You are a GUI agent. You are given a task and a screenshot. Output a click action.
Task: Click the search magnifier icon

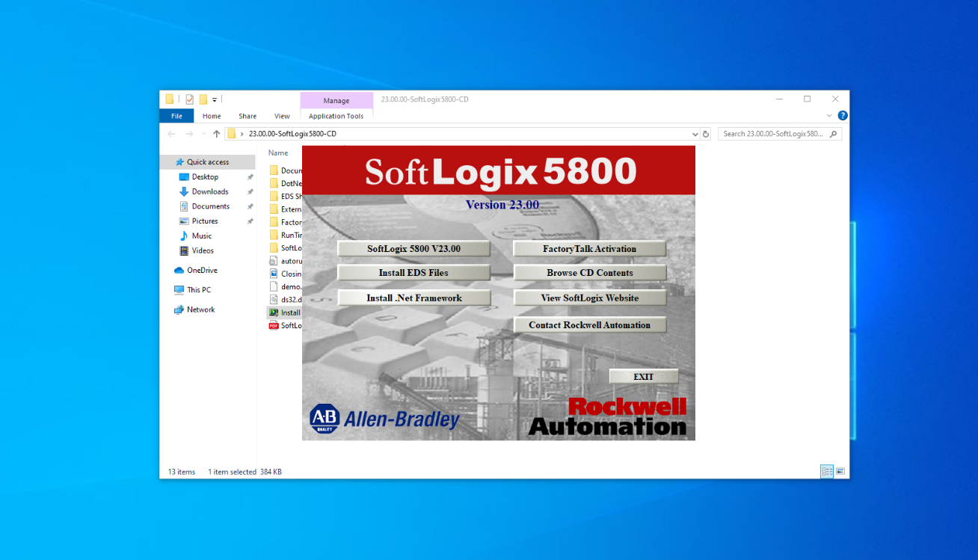[834, 134]
